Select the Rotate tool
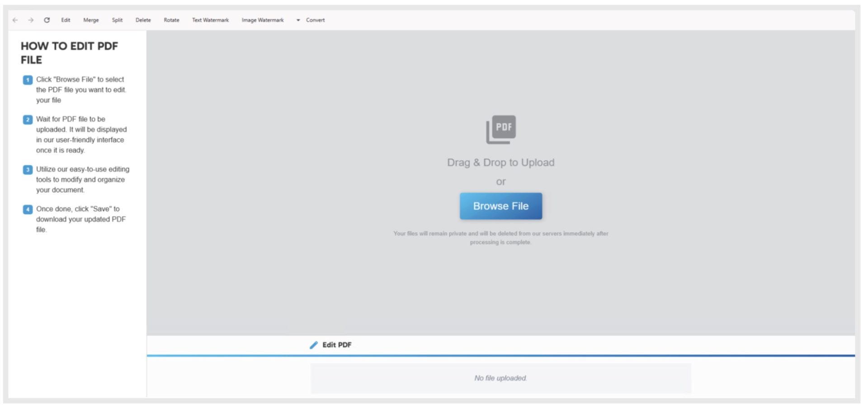868x408 pixels. [171, 20]
